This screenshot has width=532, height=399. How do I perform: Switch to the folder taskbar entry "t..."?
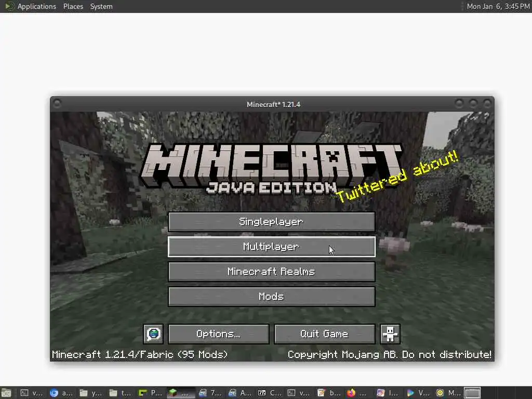click(x=121, y=393)
